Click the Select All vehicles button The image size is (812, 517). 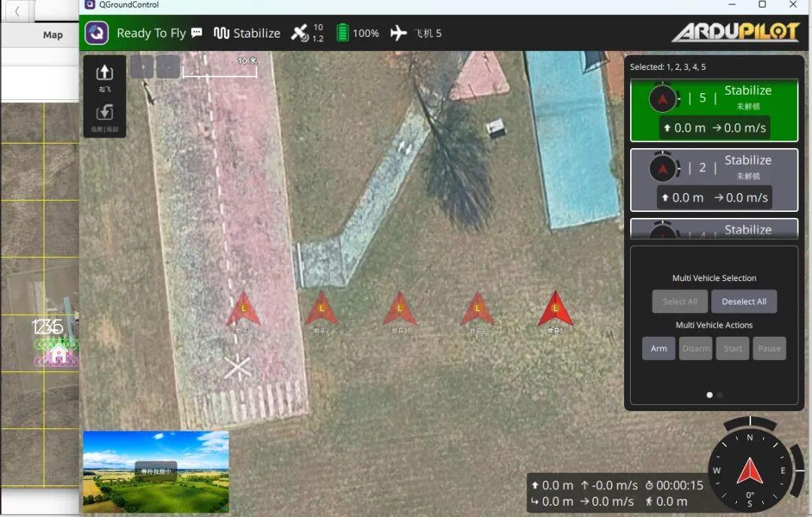click(x=680, y=302)
